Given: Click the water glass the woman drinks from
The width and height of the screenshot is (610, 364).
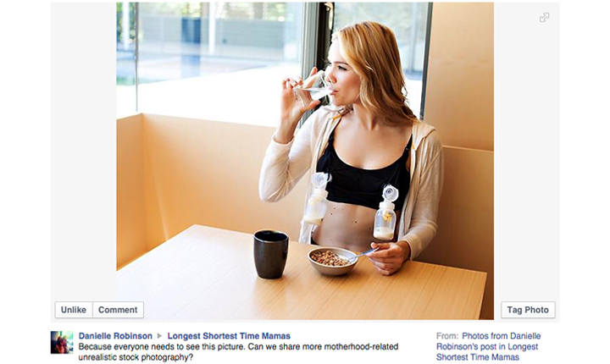Looking at the screenshot, I should pyautogui.click(x=313, y=87).
